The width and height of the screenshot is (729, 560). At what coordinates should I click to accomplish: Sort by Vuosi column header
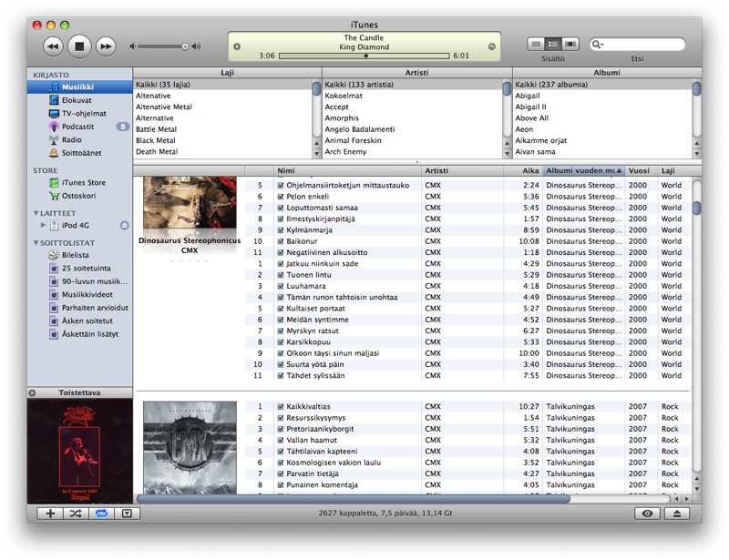(x=642, y=170)
